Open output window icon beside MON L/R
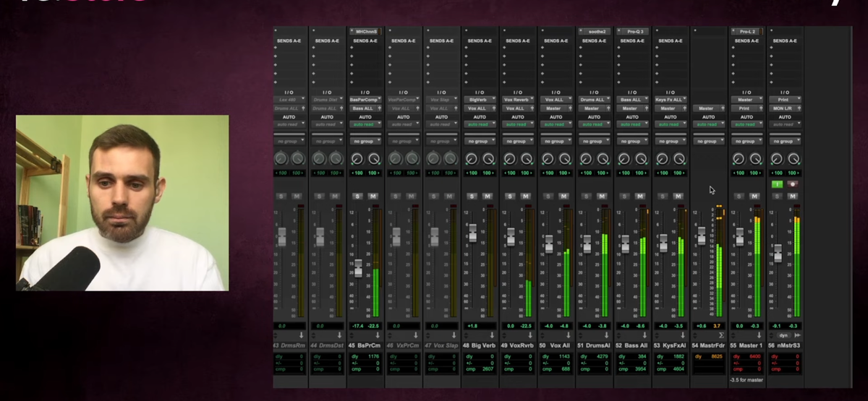 pos(798,108)
